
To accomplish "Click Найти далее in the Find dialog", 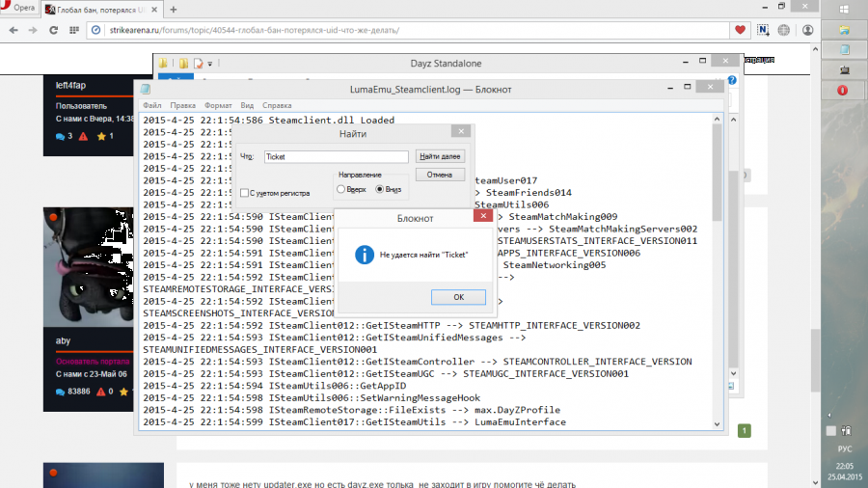I will (440, 156).
